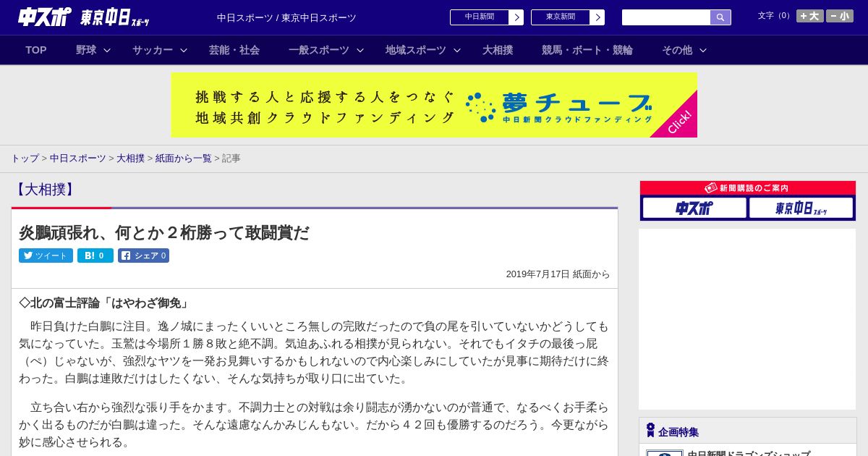Click arrow next to 中日新聞
The image size is (868, 456).
[516, 17]
